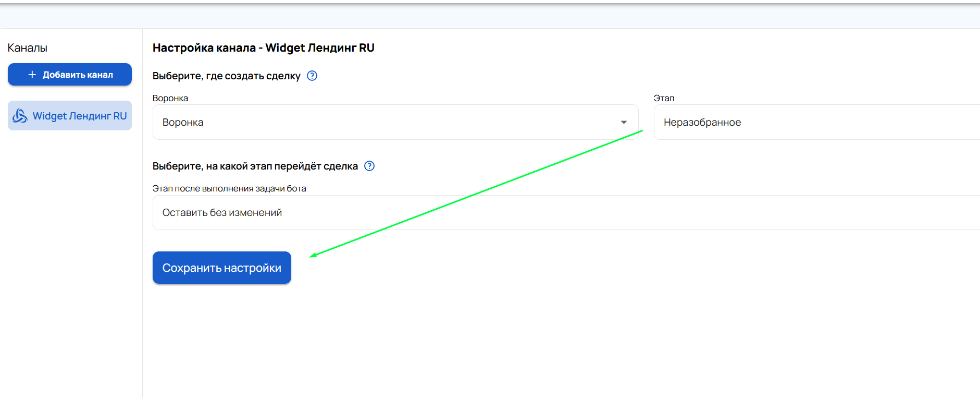Click the small Этап label above Неразобранное
Viewport: 980px width, 398px height.
coord(664,98)
